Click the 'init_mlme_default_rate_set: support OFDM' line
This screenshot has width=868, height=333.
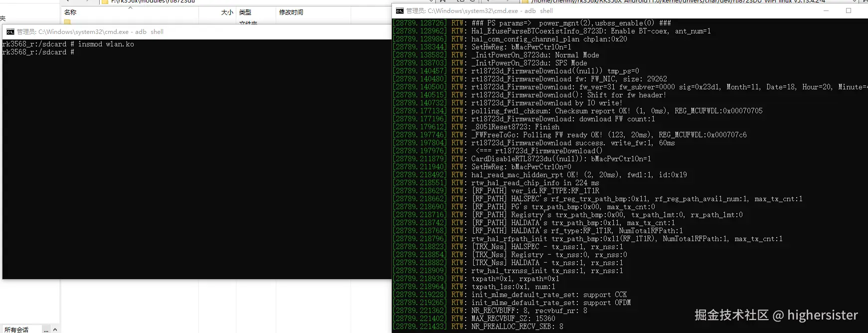pos(512,303)
